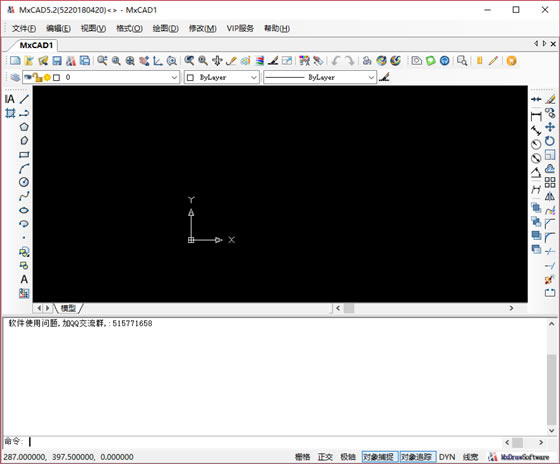560x464 pixels.
Task: Click the Rotate tool on right toolbar
Action: click(550, 141)
